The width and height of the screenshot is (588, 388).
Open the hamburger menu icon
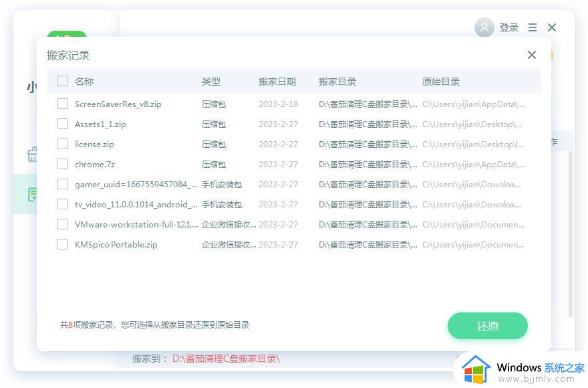point(532,27)
